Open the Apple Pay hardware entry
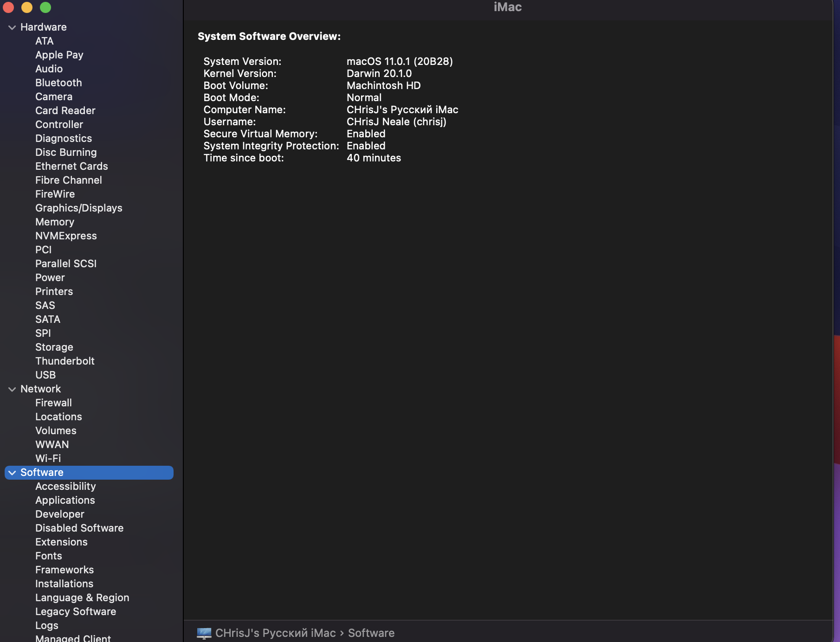 click(59, 55)
